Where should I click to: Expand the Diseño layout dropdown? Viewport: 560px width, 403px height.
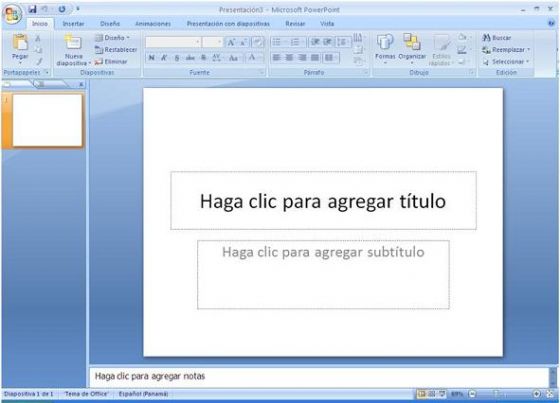113,38
